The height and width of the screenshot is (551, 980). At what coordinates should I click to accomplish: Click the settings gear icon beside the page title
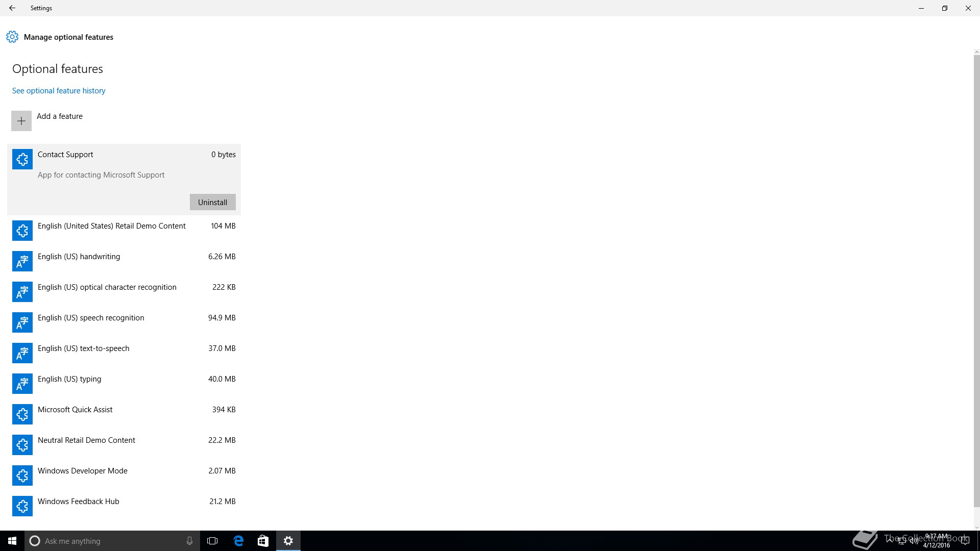pos(12,37)
